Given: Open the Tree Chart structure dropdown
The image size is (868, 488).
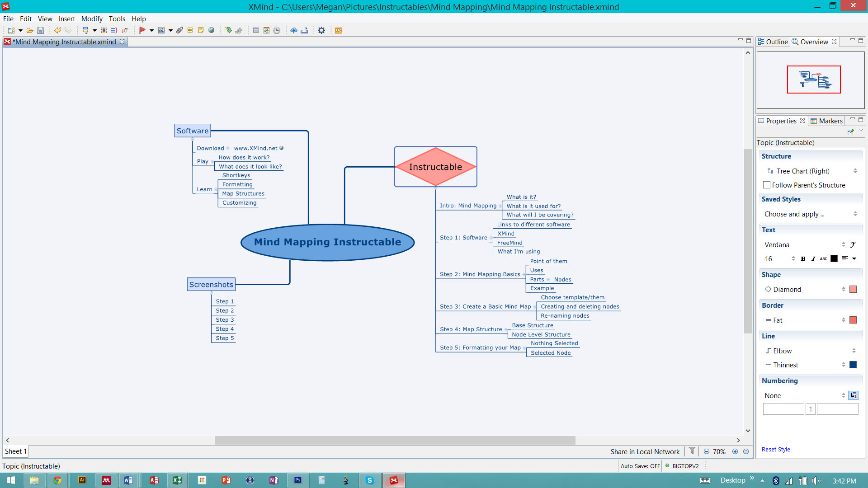Looking at the screenshot, I should click(x=855, y=171).
